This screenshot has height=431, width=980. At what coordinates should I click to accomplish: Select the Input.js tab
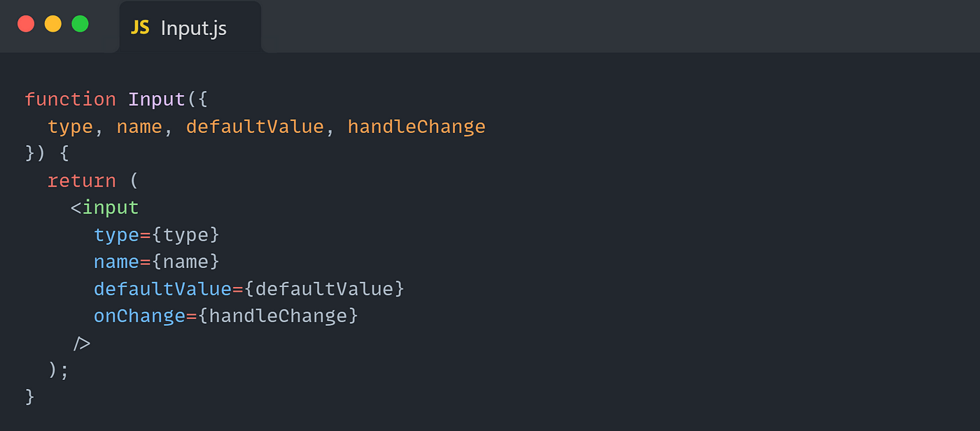pyautogui.click(x=190, y=27)
